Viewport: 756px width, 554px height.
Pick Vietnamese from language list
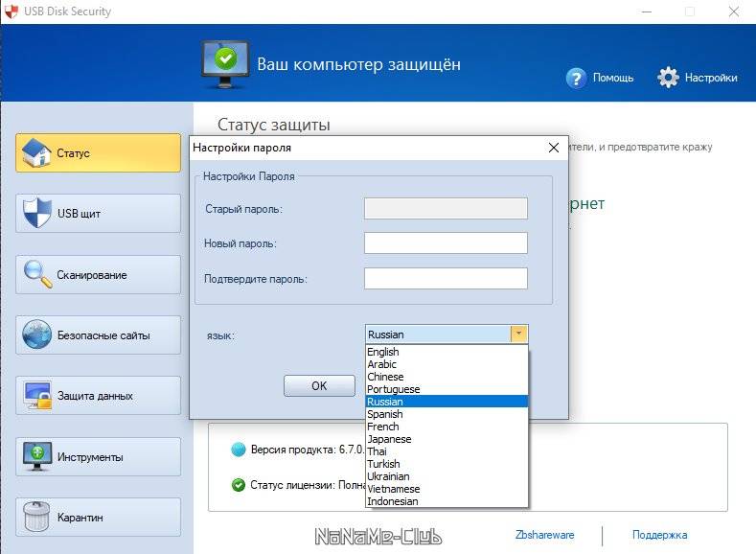[447, 489]
